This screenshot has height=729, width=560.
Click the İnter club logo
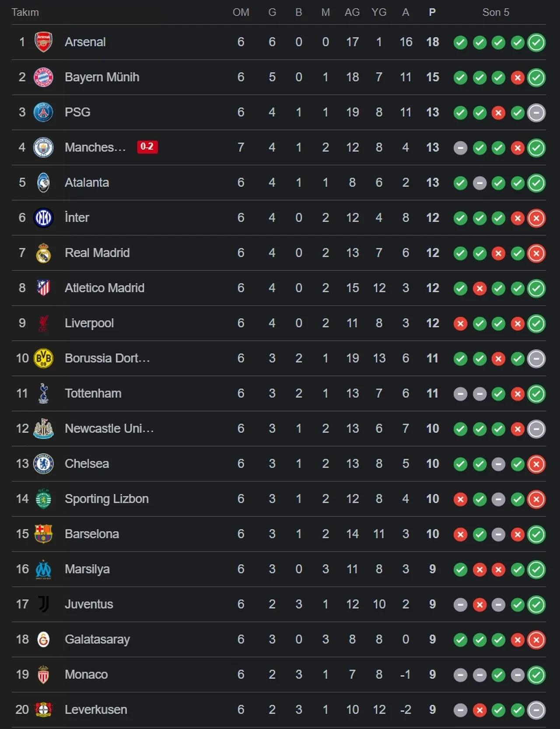coord(43,218)
